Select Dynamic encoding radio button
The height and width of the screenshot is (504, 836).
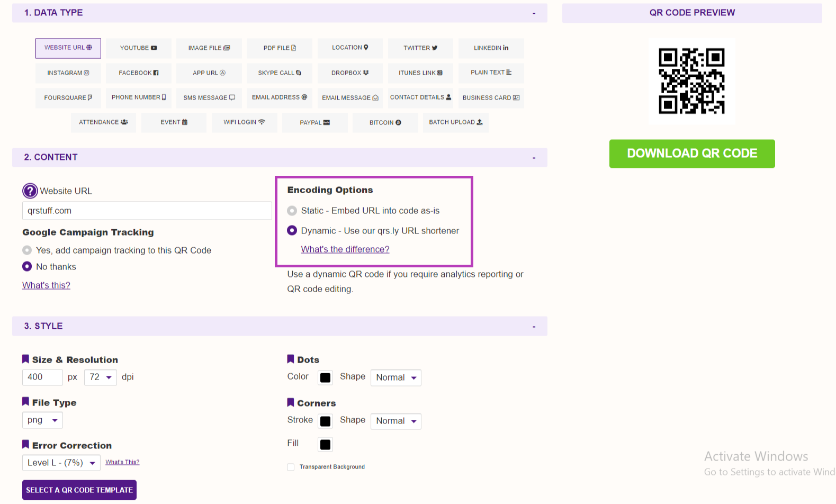click(x=292, y=230)
